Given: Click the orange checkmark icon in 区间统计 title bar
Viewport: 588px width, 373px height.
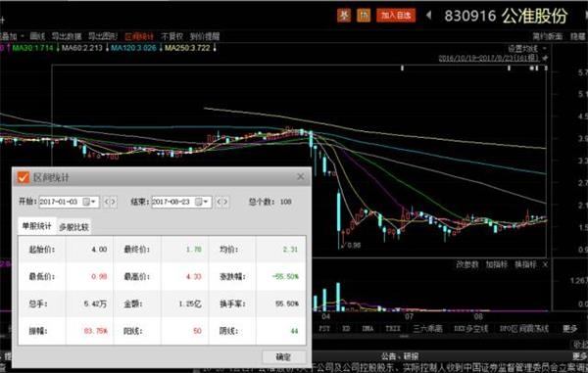Looking at the screenshot, I should [x=23, y=177].
